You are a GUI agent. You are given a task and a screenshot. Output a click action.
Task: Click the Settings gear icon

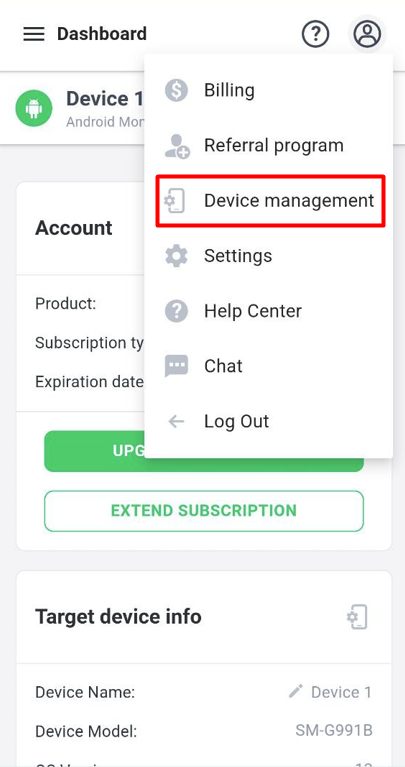(x=176, y=256)
